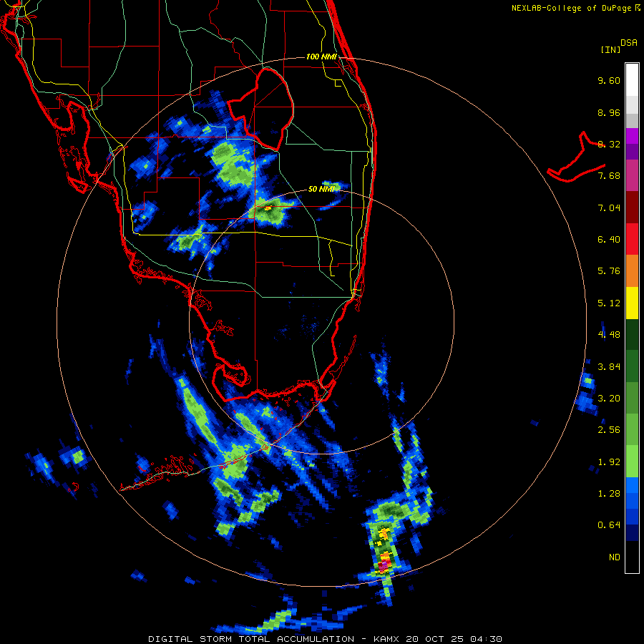
Task: Click the 2.56 legend value
Action: tap(609, 430)
